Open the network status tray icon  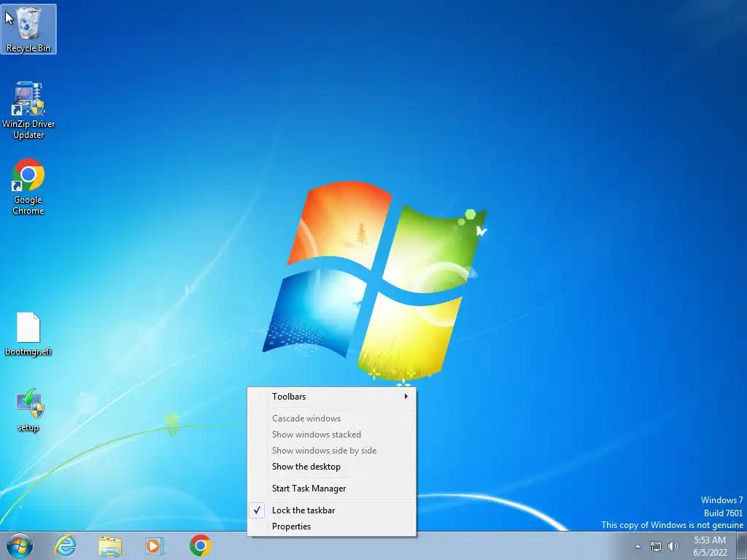coord(656,546)
